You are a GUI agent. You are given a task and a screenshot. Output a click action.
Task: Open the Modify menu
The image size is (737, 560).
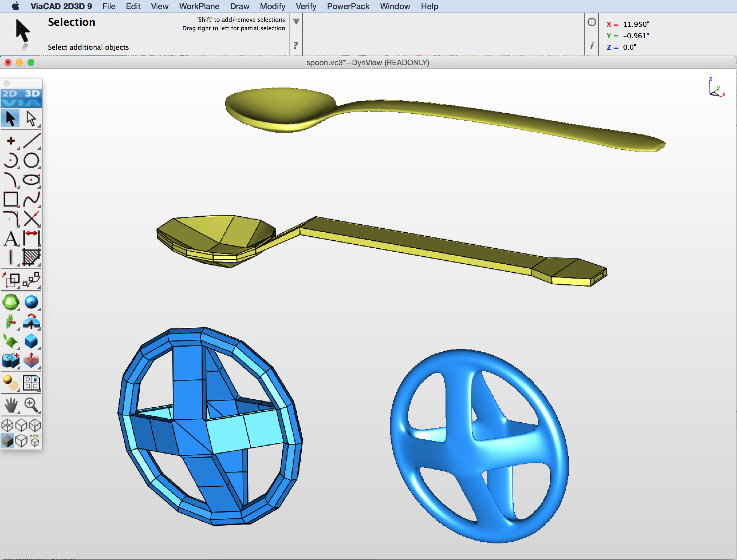273,6
